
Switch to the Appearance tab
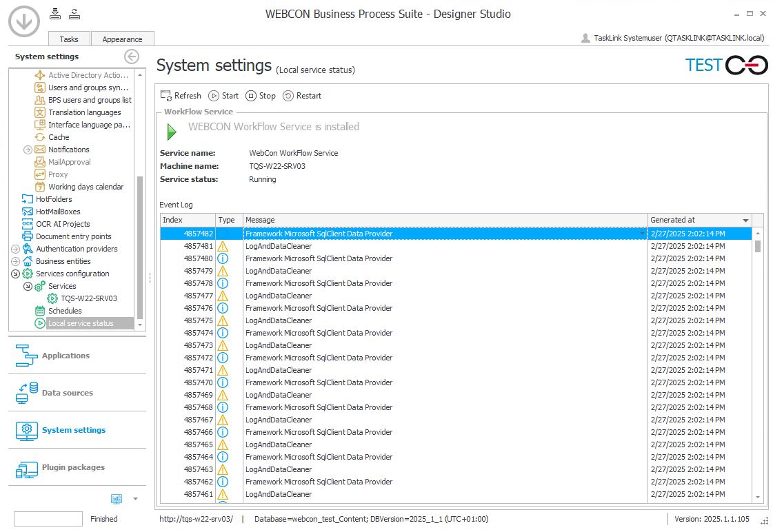(x=122, y=39)
